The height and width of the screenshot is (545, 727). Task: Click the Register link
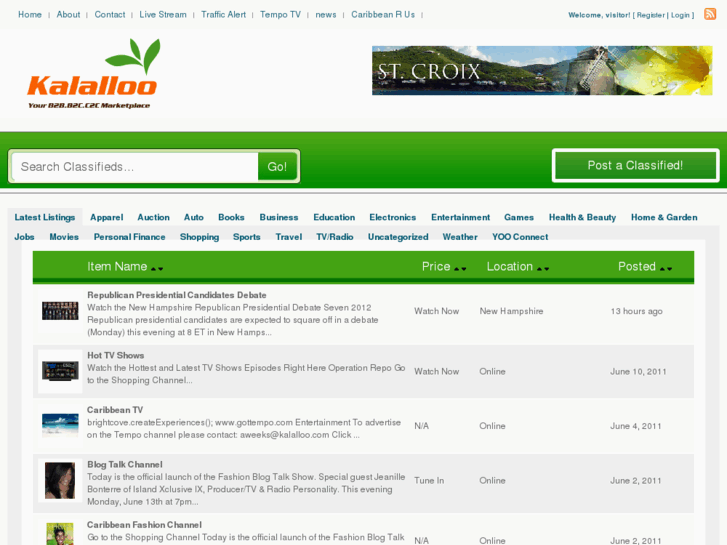(650, 15)
